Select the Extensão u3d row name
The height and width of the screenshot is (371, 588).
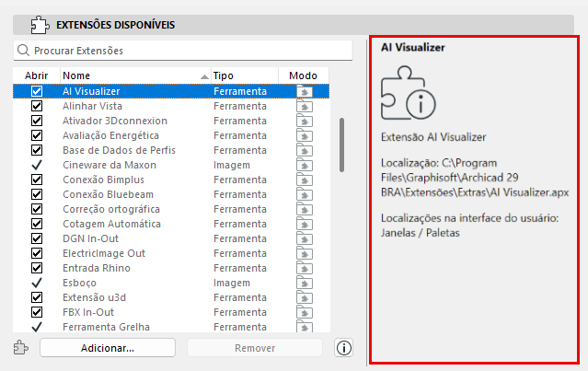click(94, 297)
